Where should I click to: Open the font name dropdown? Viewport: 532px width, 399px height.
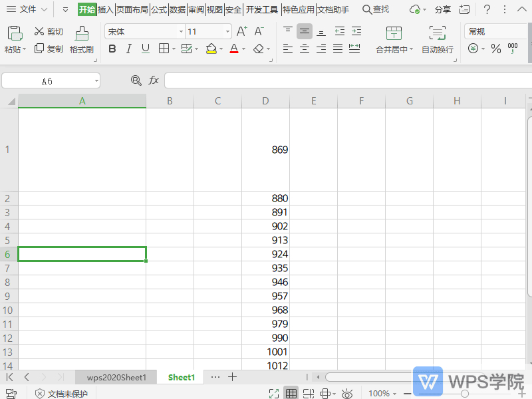[181, 32]
